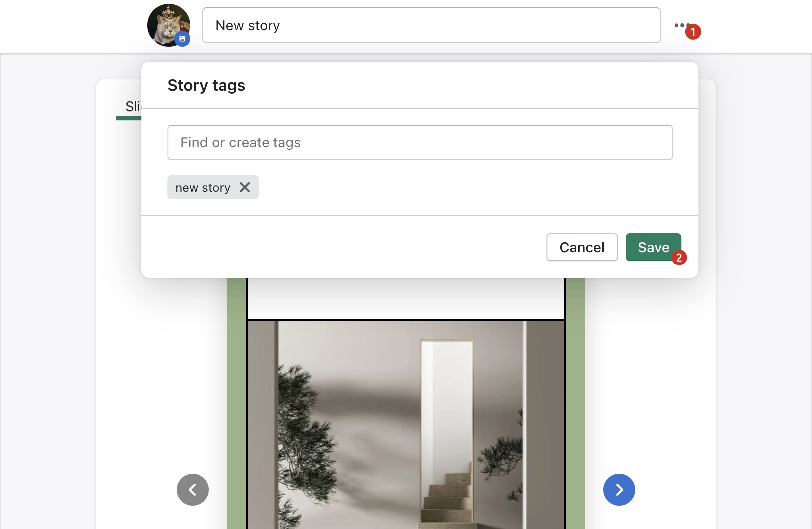Click the green slide frame border
The width and height of the screenshot is (812, 529).
pyautogui.click(x=236, y=398)
